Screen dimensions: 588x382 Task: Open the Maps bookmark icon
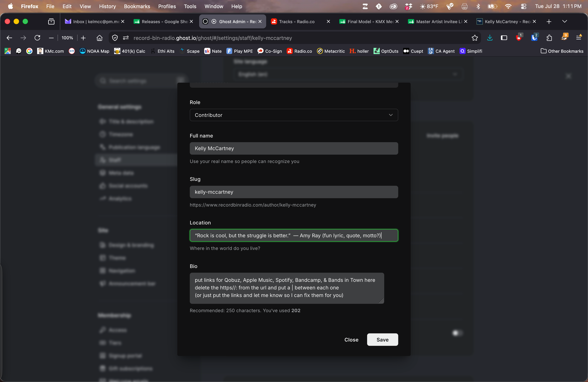pos(8,51)
